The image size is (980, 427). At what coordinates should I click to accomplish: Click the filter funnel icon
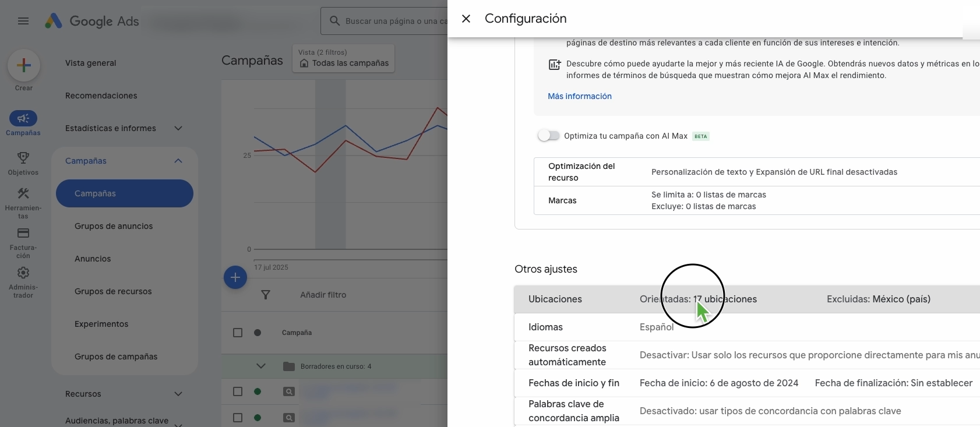click(266, 295)
